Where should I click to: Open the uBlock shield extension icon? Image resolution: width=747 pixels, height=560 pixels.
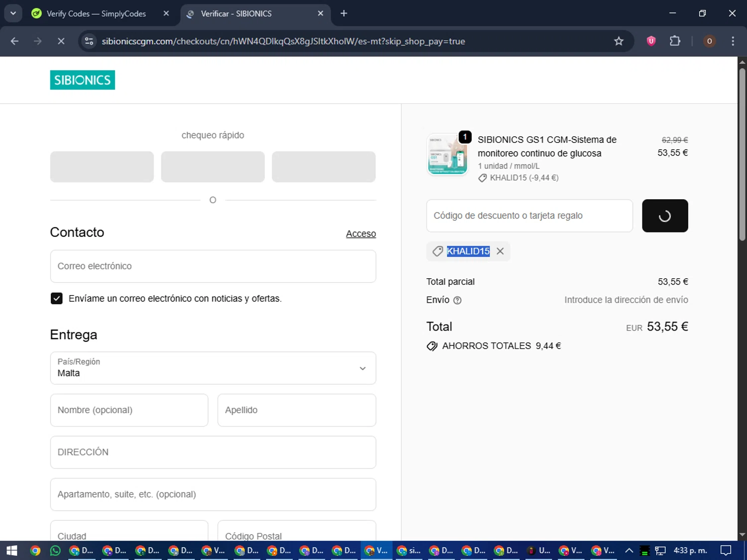coord(651,41)
